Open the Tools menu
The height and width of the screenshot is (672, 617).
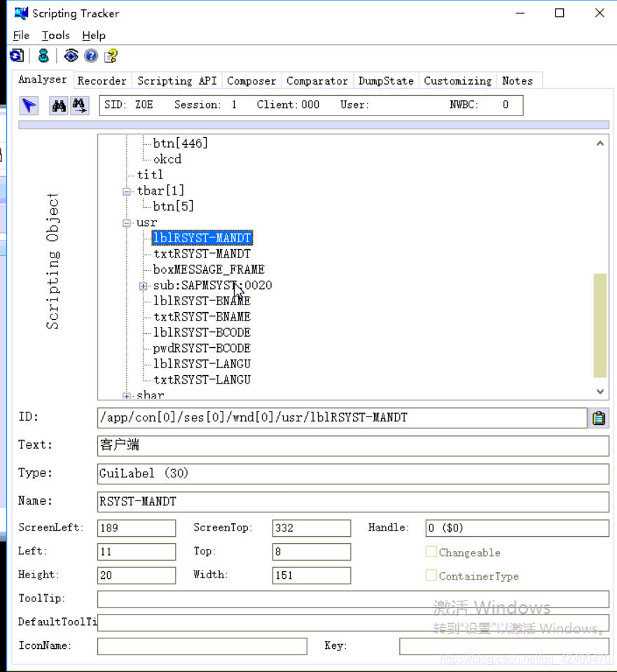point(55,36)
